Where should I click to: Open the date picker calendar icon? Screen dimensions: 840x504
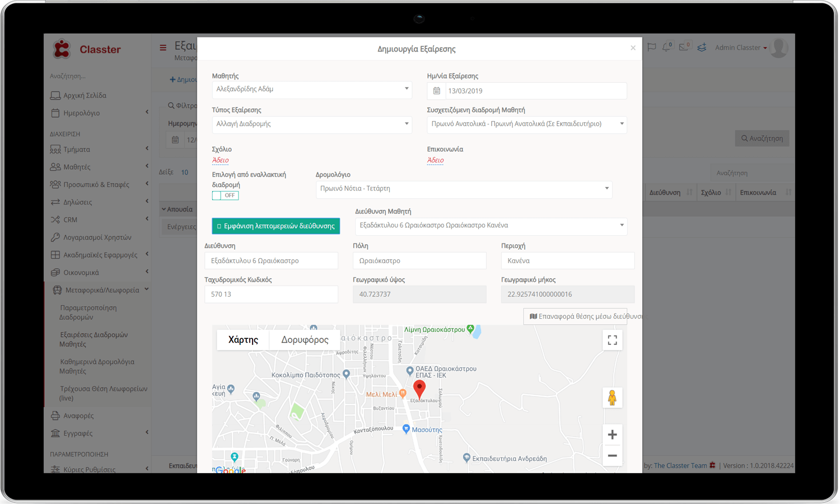(437, 91)
